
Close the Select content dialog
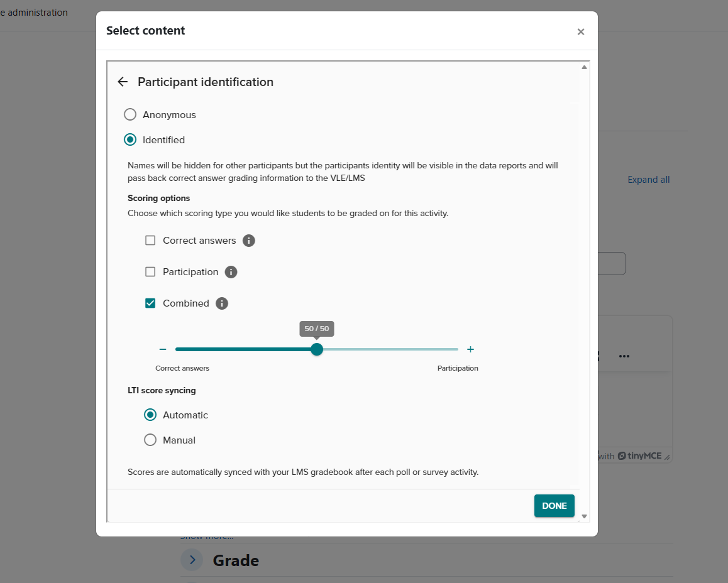coord(580,31)
